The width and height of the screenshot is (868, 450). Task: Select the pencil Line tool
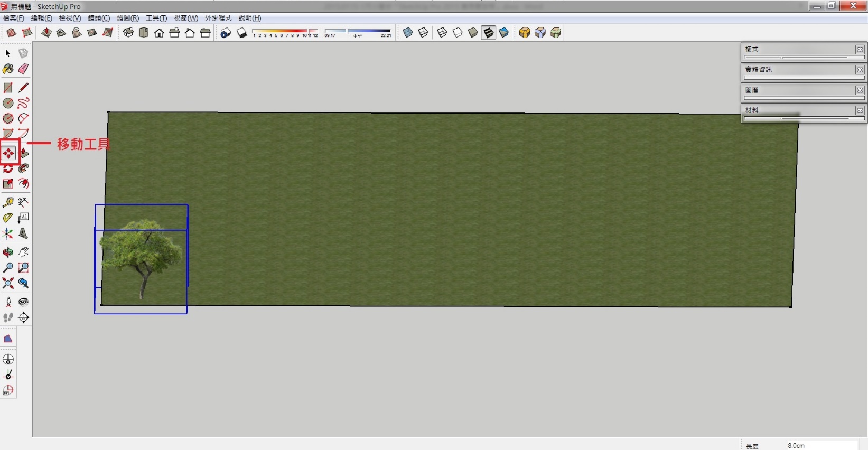(x=23, y=88)
